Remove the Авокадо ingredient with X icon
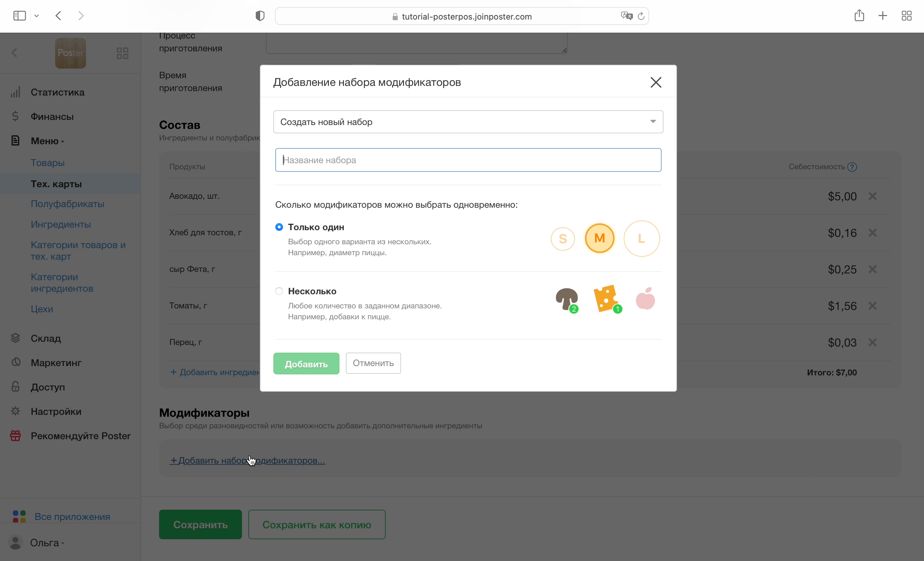The width and height of the screenshot is (924, 561). (873, 196)
